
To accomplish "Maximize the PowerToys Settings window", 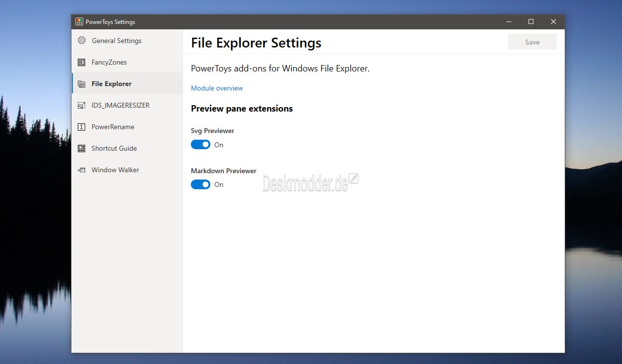I will tap(531, 22).
